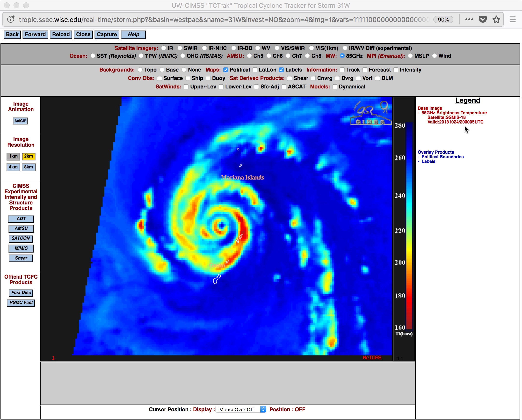This screenshot has width=522, height=420.
Task: Select the IR-NHC imagery radio
Action: (x=205, y=48)
